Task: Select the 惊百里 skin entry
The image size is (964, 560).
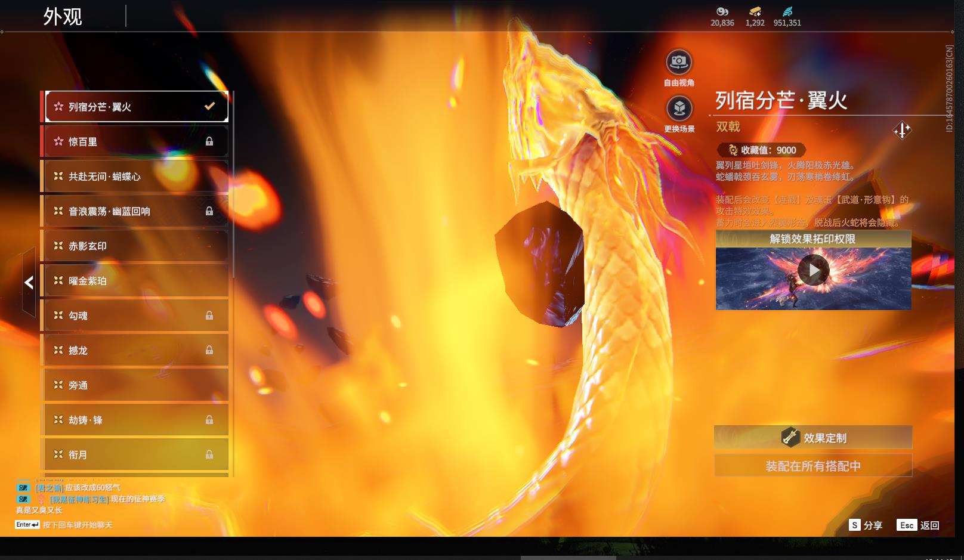Action: pyautogui.click(x=136, y=141)
